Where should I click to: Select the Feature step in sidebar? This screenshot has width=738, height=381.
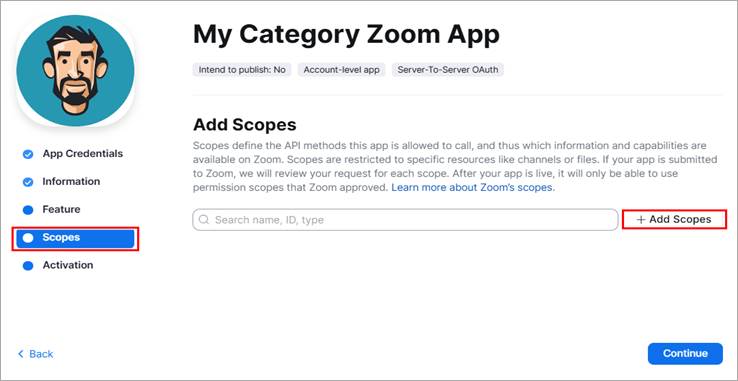tap(61, 209)
